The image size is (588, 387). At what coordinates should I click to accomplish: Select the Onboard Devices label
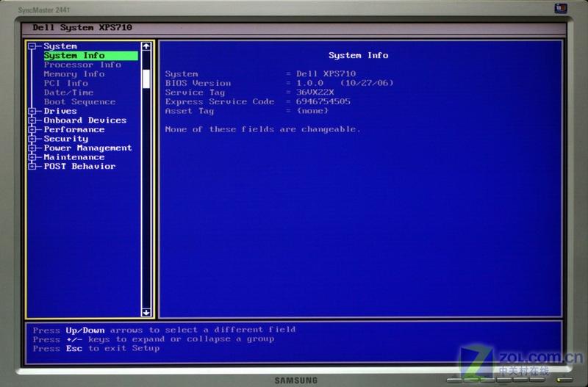(x=85, y=120)
